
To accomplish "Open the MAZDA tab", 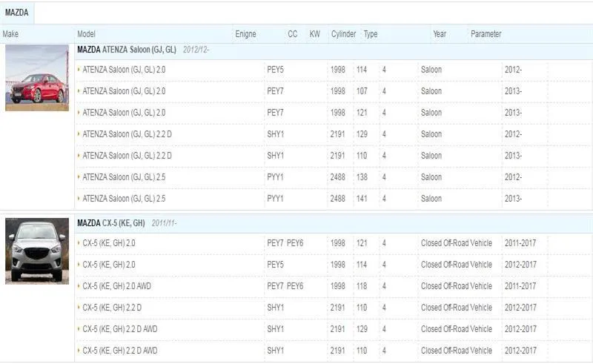I will (x=16, y=13).
